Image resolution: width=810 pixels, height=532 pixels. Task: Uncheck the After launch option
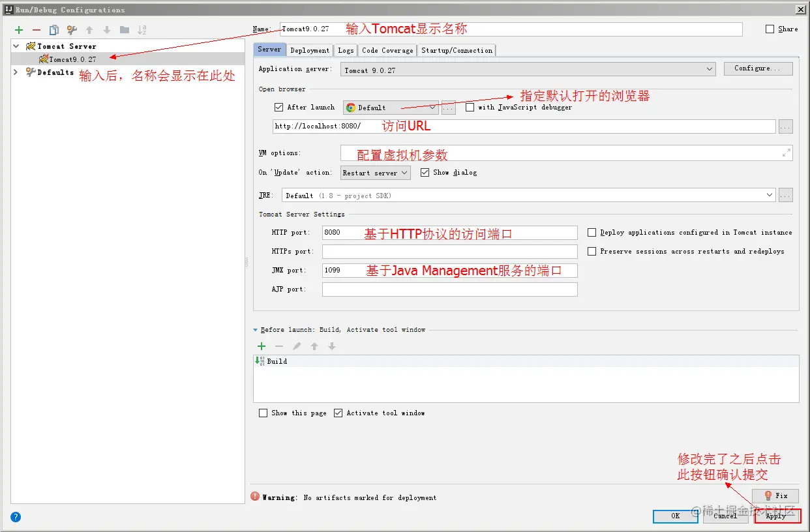278,107
